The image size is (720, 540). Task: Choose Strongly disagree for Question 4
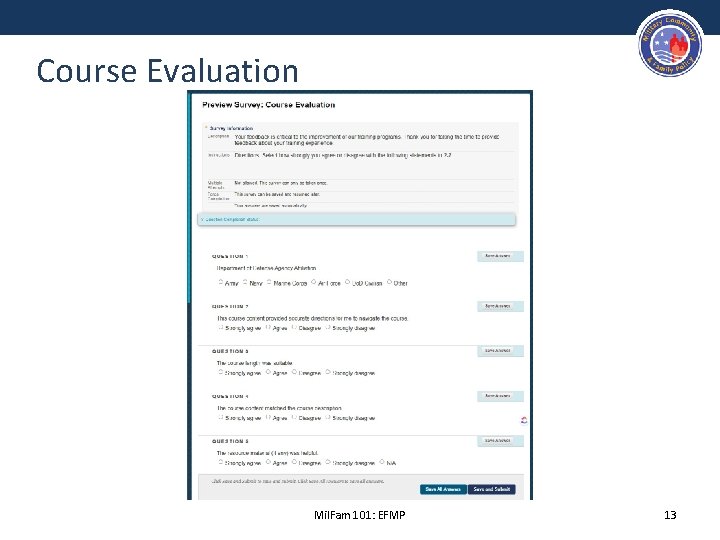coord(328,417)
